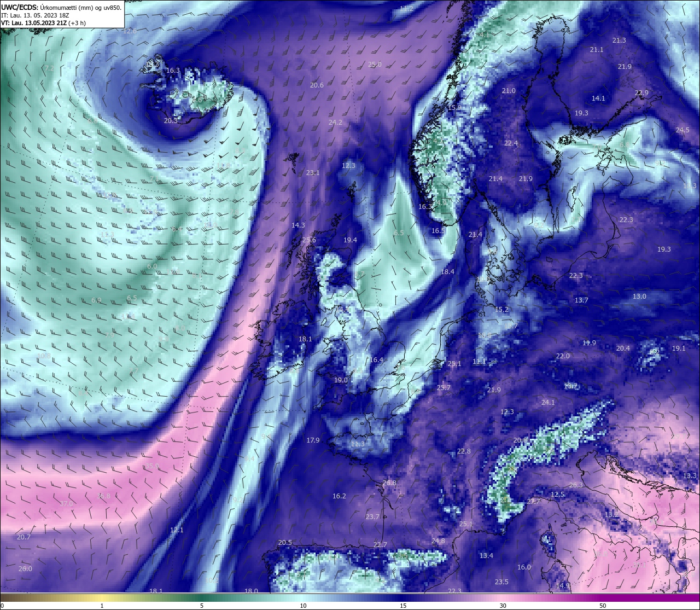This screenshot has height=610, width=700.
Task: Click the map value 6.0
Action: [x=152, y=266]
